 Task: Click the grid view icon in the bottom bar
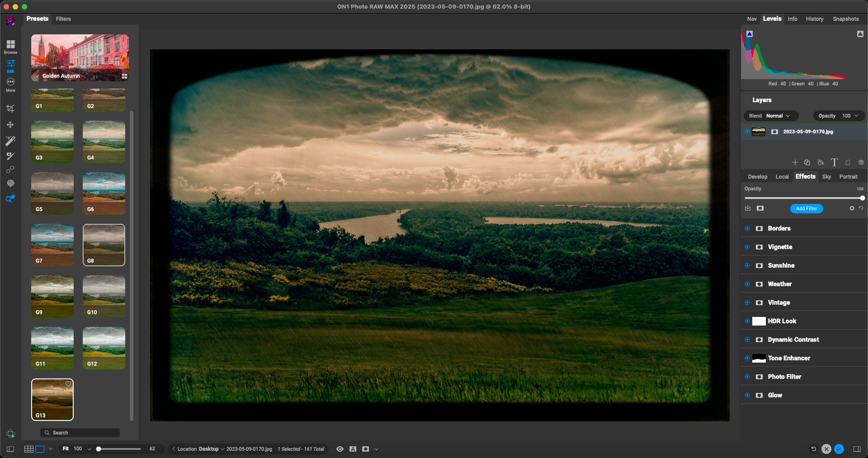28,449
